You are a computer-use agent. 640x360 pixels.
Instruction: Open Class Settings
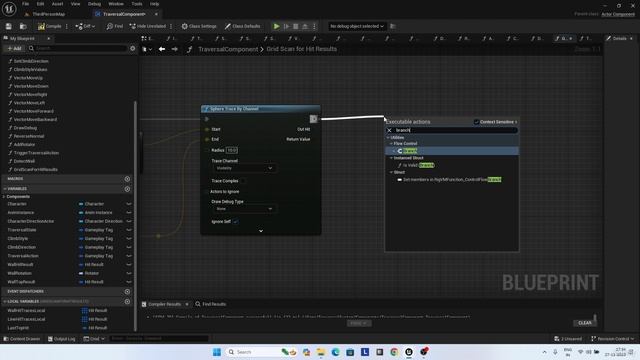[199, 26]
